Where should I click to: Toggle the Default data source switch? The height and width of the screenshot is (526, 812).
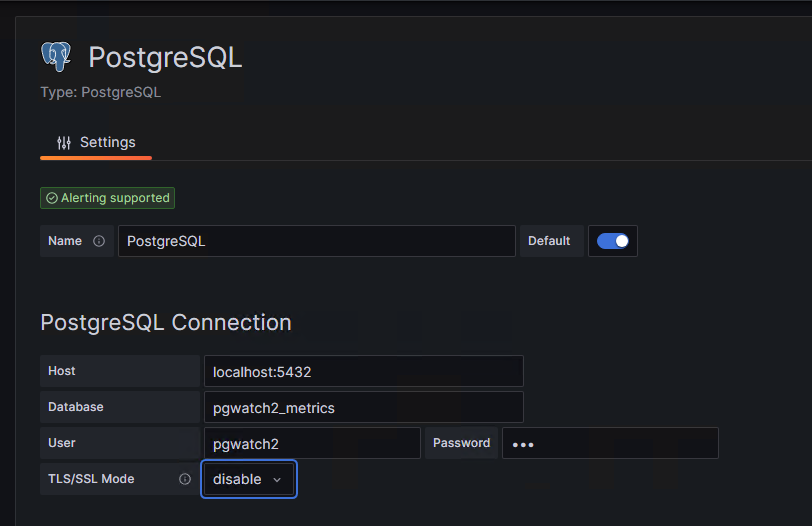[613, 241]
